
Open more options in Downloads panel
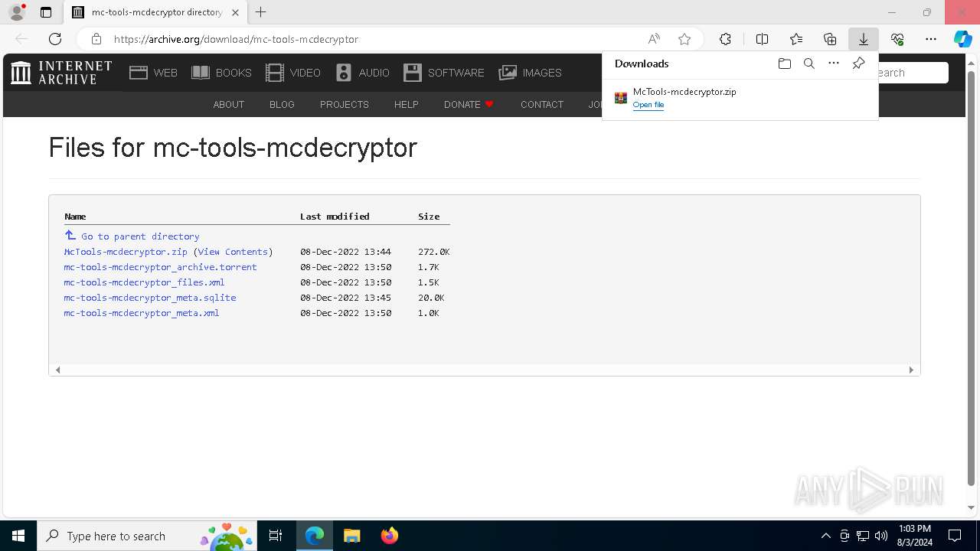(x=834, y=64)
